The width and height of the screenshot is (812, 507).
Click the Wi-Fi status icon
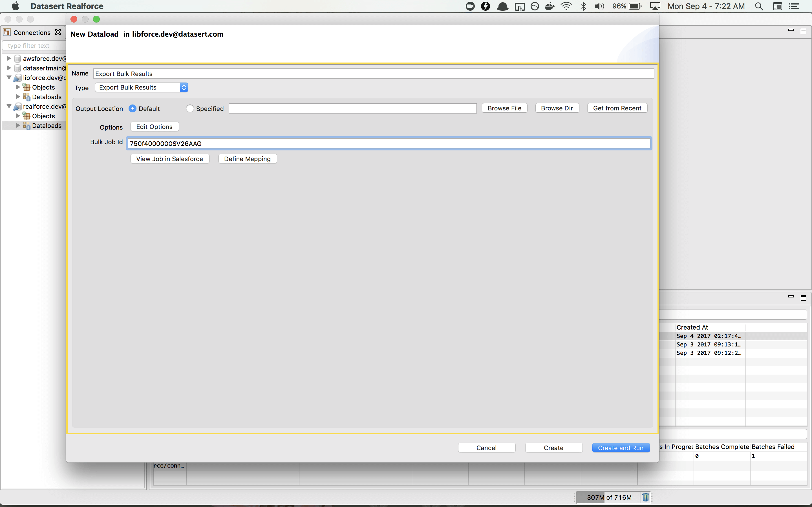pyautogui.click(x=566, y=6)
